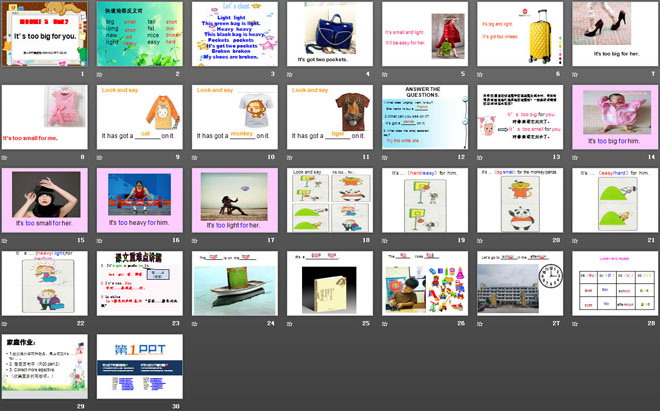660x411 pixels.
Task: Click the animation star under slide 30
Action: (101, 406)
